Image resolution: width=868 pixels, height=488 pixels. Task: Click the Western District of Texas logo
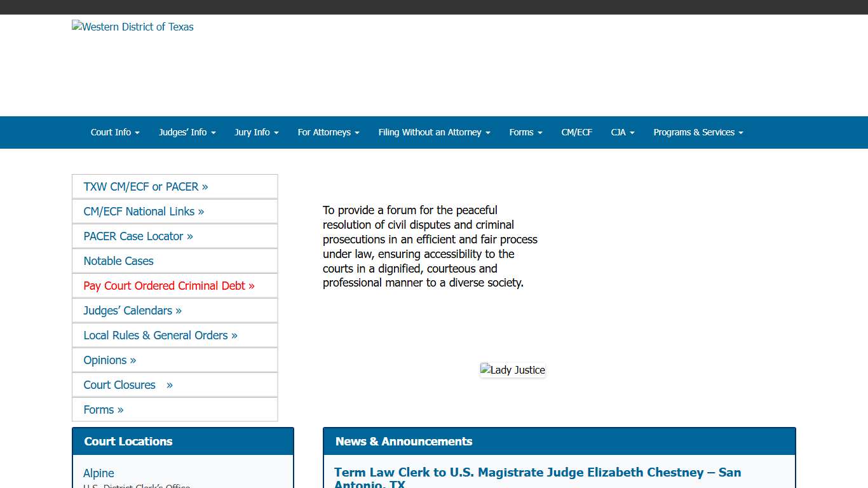132,27
